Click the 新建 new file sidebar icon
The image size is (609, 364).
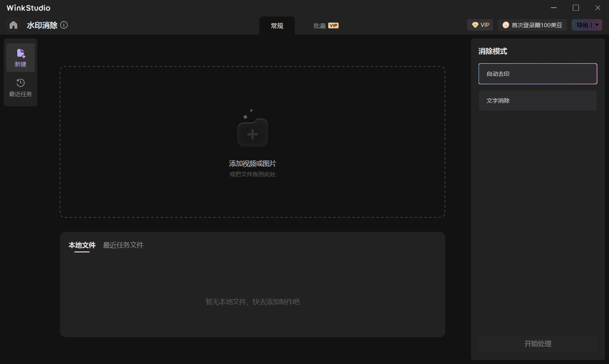[x=21, y=57]
